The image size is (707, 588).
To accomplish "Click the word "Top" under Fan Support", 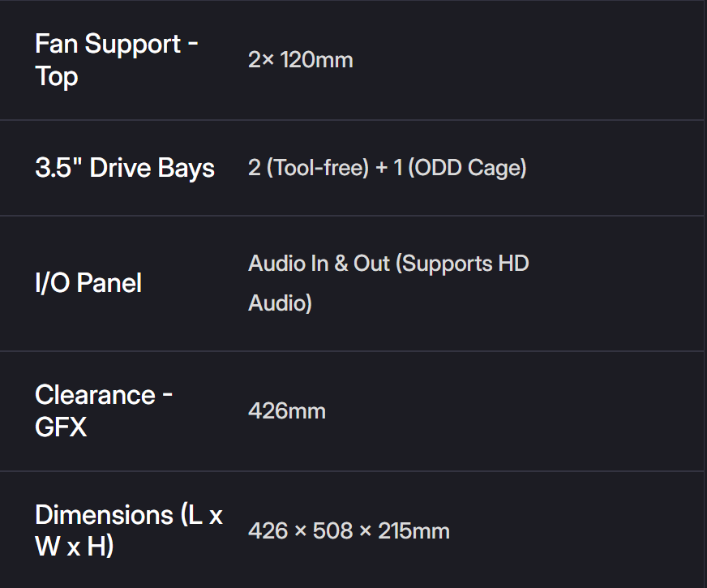I will pos(57,77).
